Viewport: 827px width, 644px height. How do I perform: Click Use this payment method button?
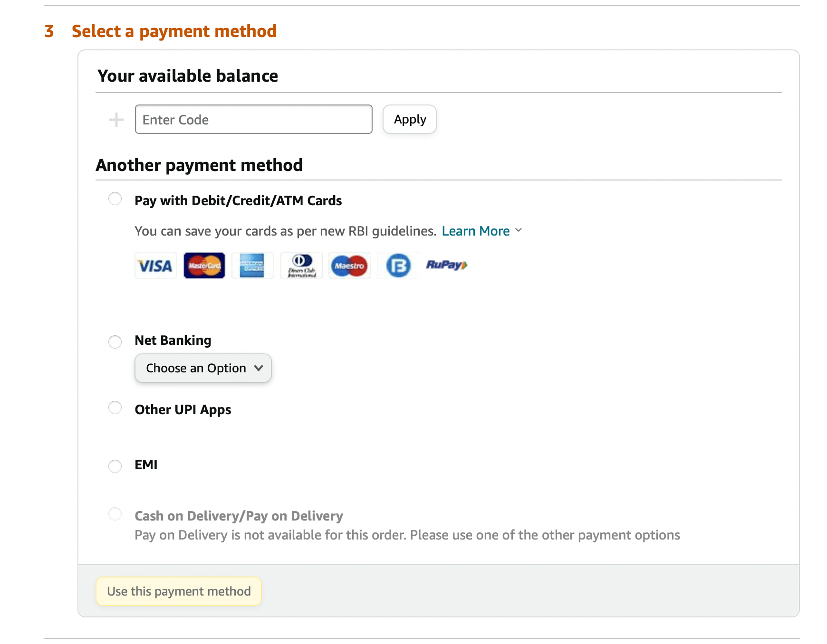(x=179, y=591)
